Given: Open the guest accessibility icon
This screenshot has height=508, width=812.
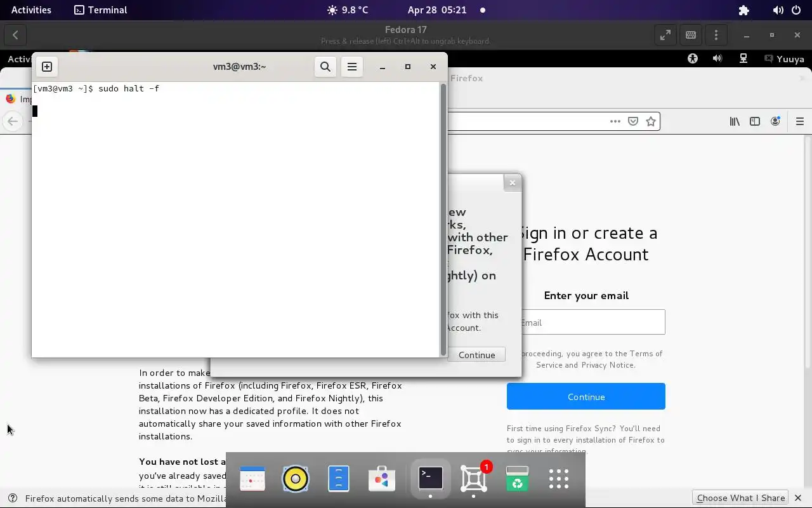Looking at the screenshot, I should (x=693, y=58).
